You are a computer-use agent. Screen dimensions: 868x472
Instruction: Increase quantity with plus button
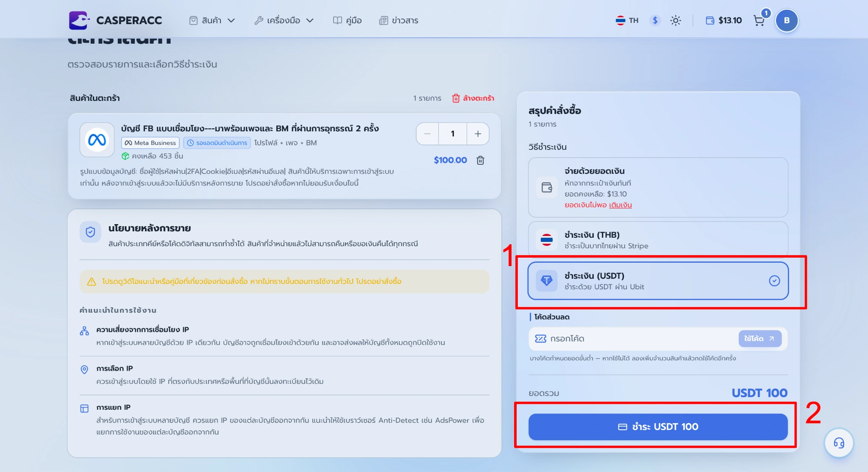[x=478, y=134]
